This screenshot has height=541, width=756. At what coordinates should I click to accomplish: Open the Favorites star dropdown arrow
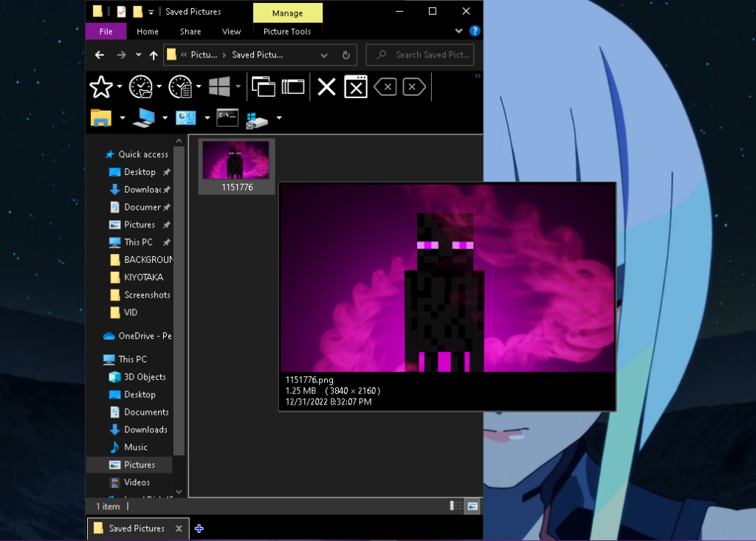click(x=120, y=87)
